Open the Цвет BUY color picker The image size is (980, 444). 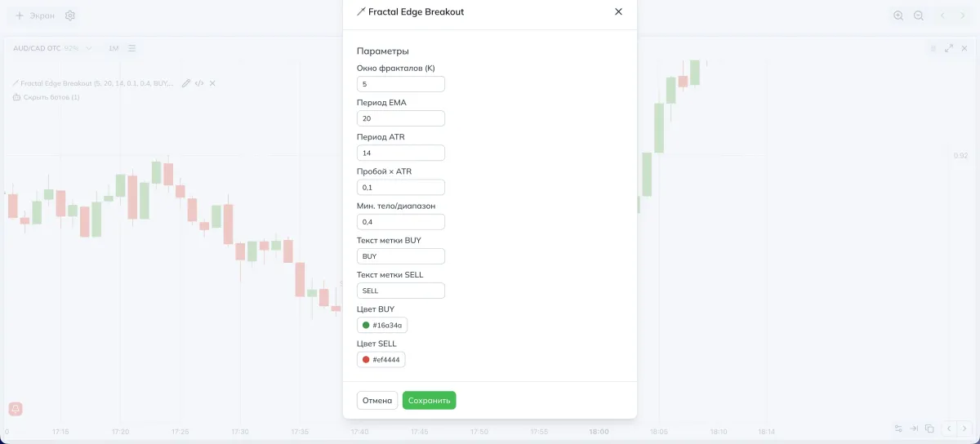(x=382, y=326)
